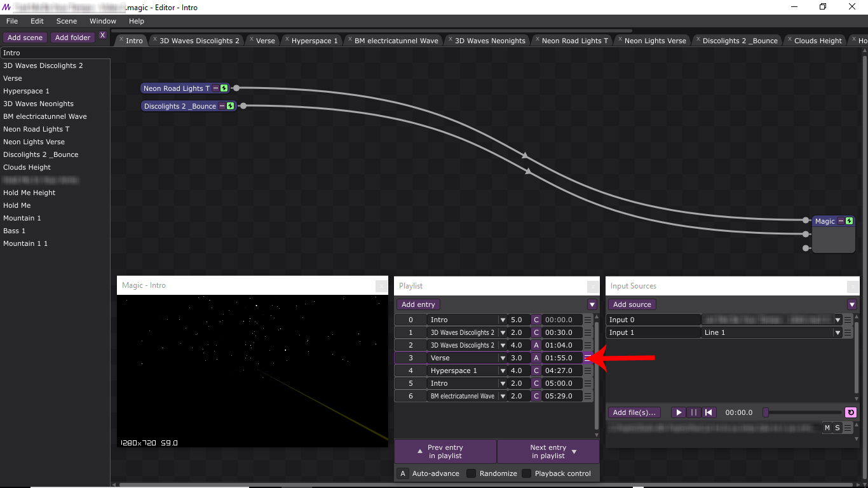
Task: Open the Input 0 source dropdown
Action: tap(838, 320)
